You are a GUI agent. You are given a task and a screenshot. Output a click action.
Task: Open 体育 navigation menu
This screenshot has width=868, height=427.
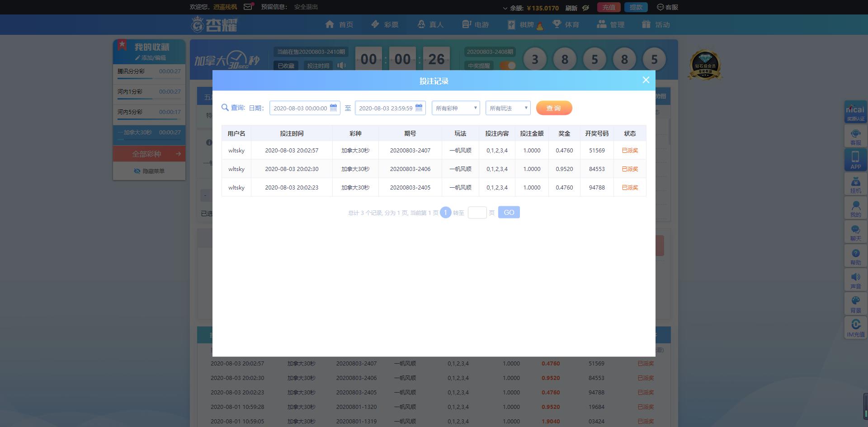[x=566, y=24]
